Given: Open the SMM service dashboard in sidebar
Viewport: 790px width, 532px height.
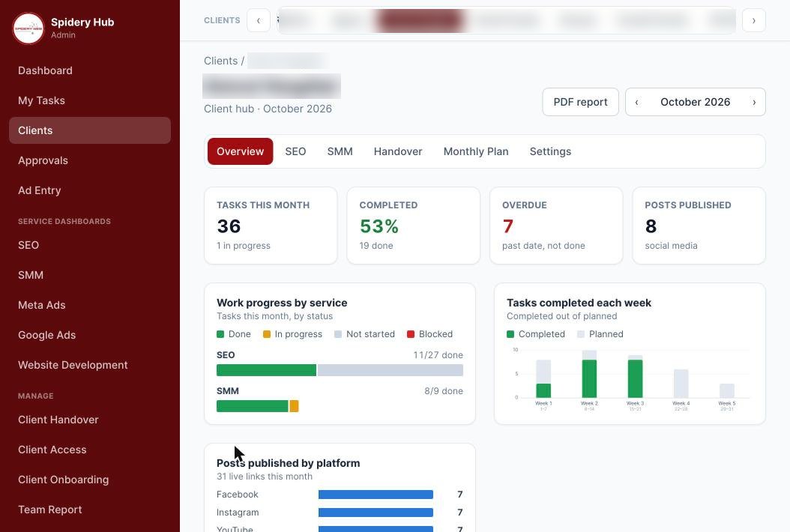Looking at the screenshot, I should 90,275.
